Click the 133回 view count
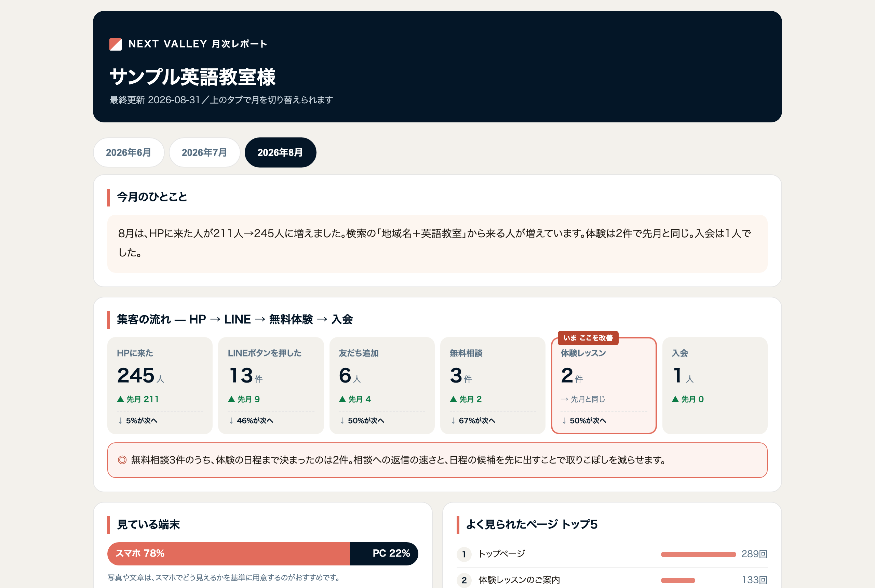Image resolution: width=875 pixels, height=588 pixels. coord(754,580)
